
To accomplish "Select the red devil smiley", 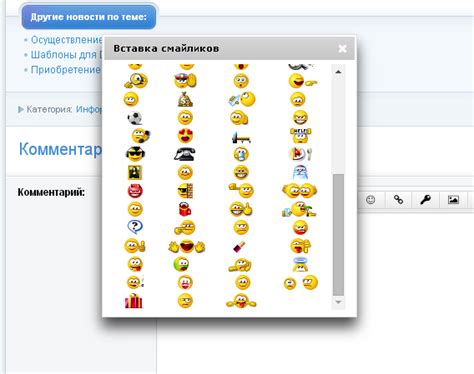I will (135, 191).
